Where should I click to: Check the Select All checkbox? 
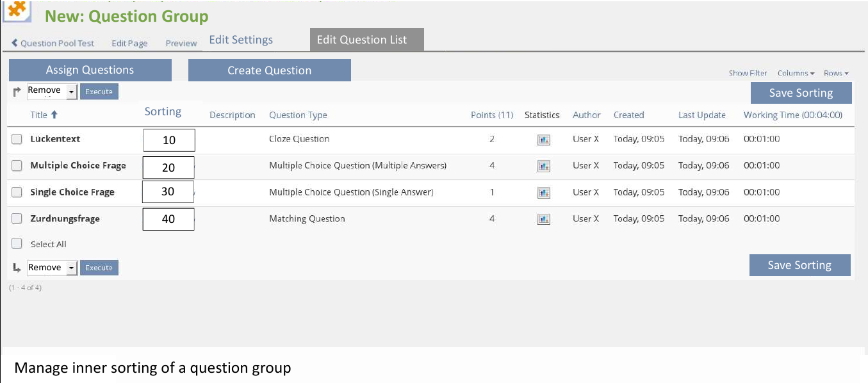point(17,244)
